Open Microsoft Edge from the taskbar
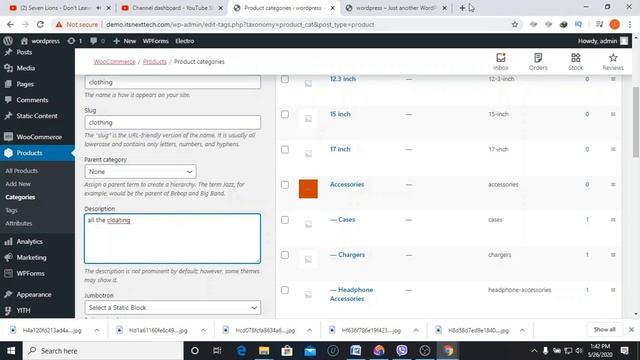640x360 pixels. (241, 351)
